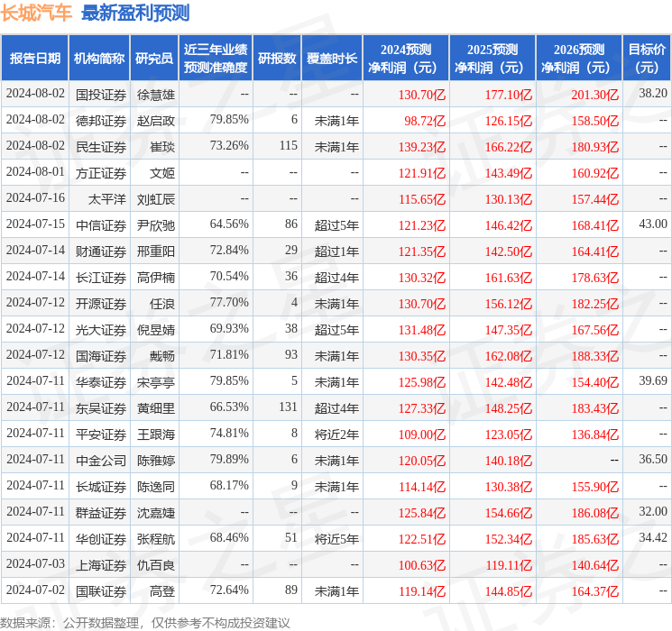
Task: Click the 研报数 column header
Action: point(277,59)
